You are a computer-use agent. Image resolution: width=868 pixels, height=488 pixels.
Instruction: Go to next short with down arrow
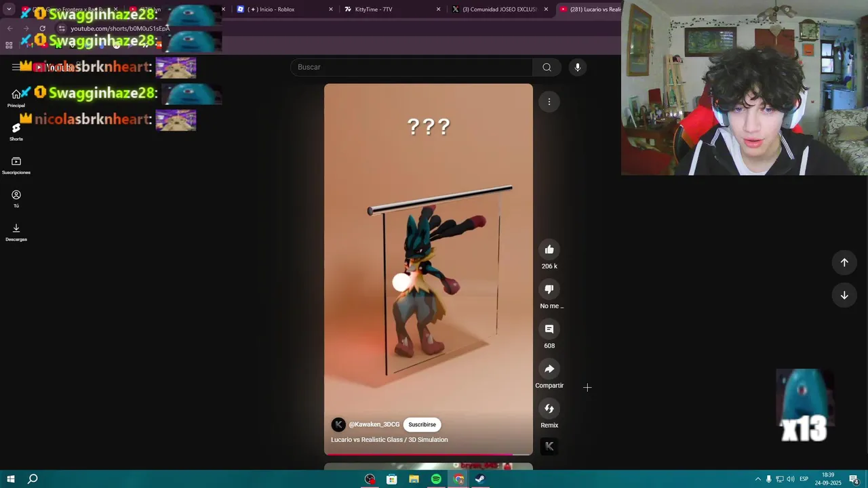[x=844, y=295]
